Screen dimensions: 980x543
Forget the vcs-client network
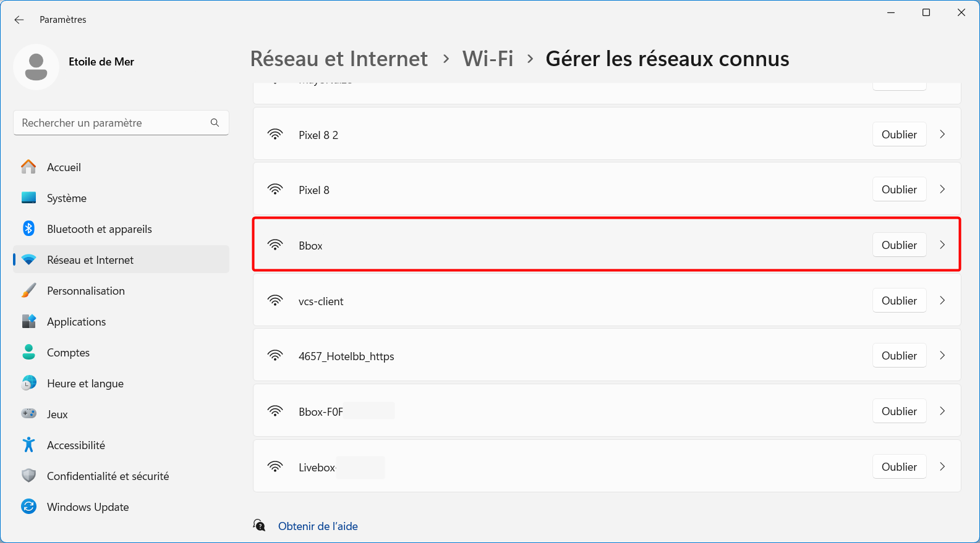pyautogui.click(x=899, y=300)
